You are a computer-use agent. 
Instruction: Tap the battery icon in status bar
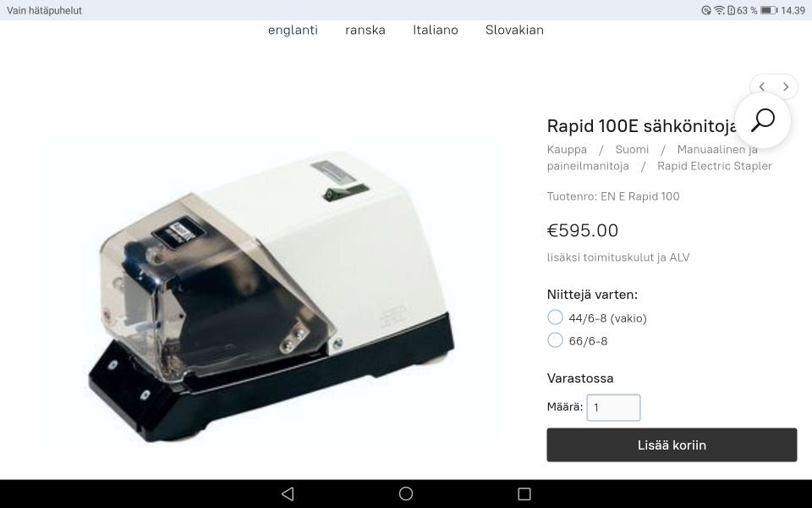click(x=769, y=10)
